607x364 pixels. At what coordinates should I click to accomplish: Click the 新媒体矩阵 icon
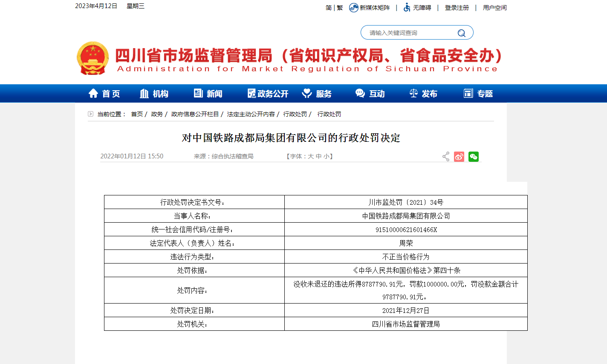(353, 8)
